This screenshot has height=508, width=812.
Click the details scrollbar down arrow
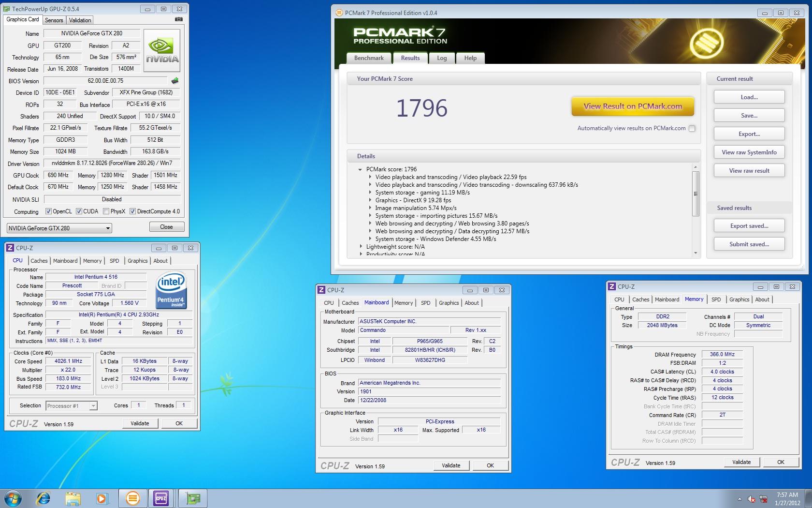696,253
